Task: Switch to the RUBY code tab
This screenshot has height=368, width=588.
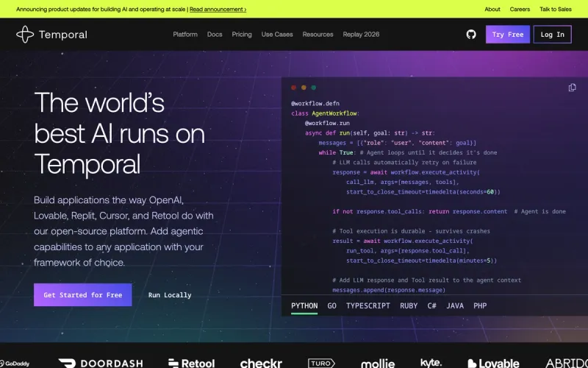Action: pyautogui.click(x=409, y=305)
